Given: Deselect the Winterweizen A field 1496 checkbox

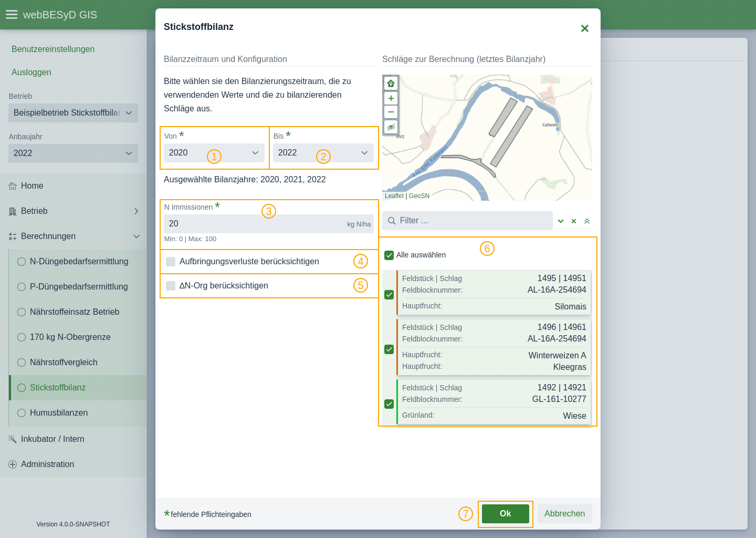Looking at the screenshot, I should click(389, 349).
